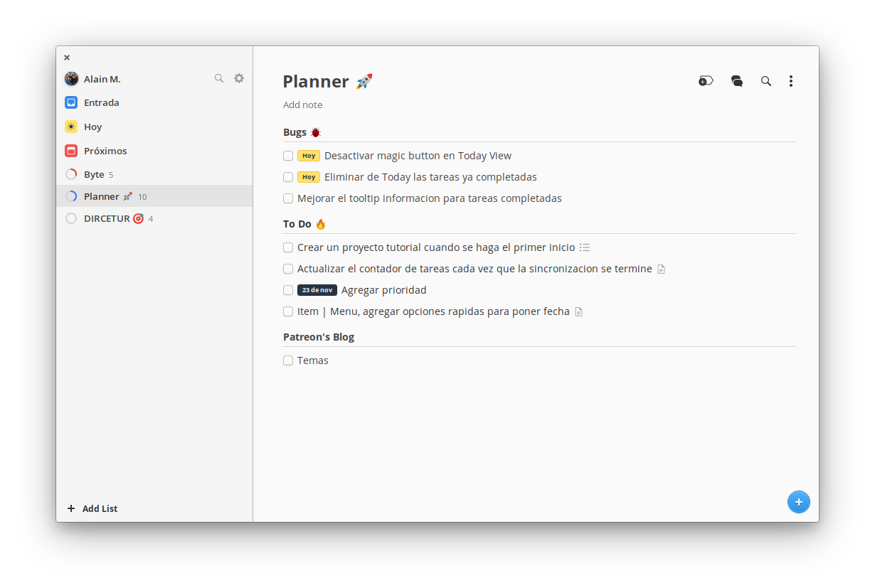Click the Byte task count 5
875x588 pixels.
(111, 175)
